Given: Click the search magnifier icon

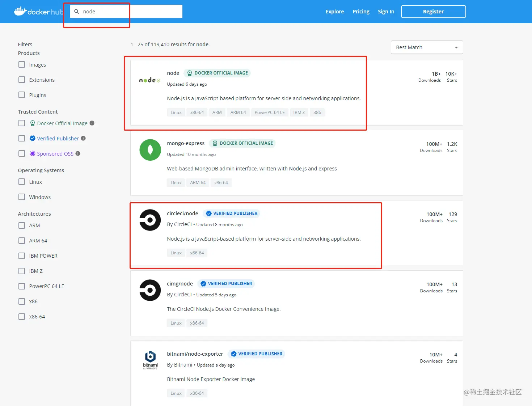Looking at the screenshot, I should tap(77, 12).
